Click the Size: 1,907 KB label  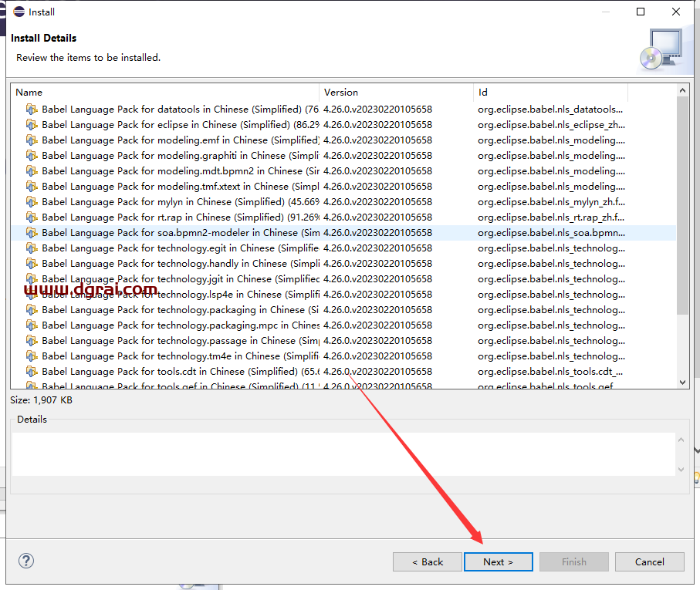pos(41,400)
